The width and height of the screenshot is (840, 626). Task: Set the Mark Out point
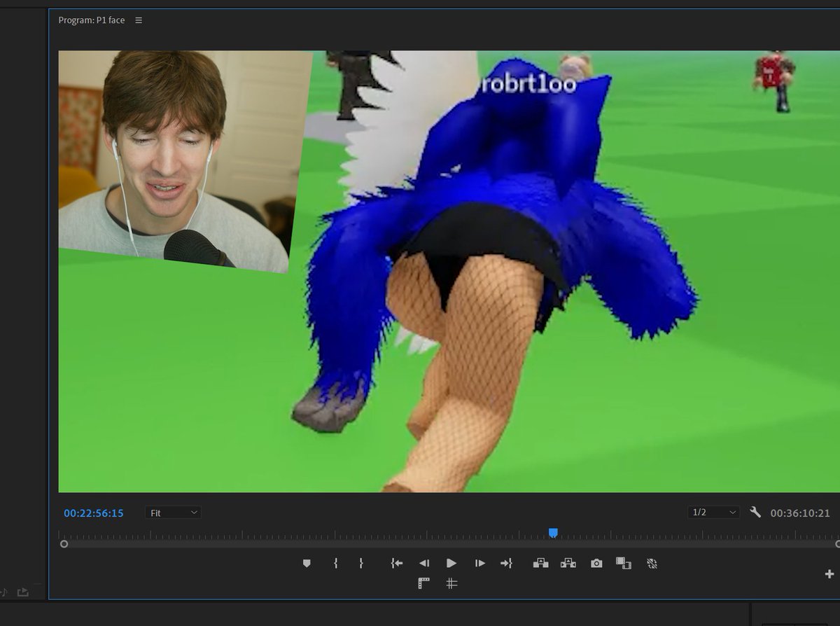pos(361,563)
